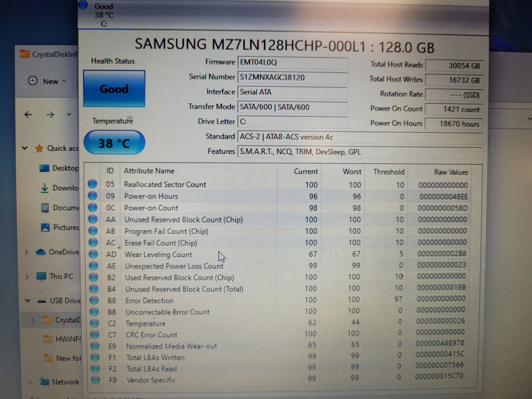Viewport: 532px width, 399px height.
Task: Click the Total Host Writes value 16732 GB
Action: click(x=454, y=80)
